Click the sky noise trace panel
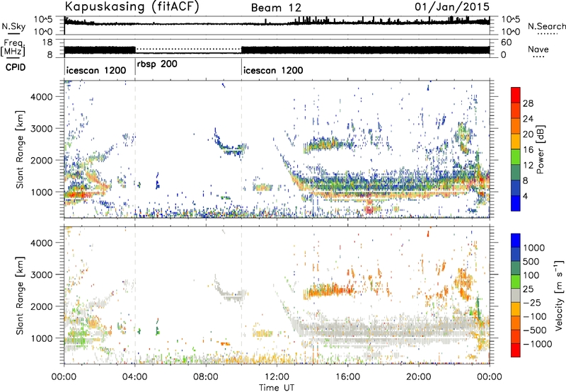The width and height of the screenshot is (566, 392). (277, 25)
